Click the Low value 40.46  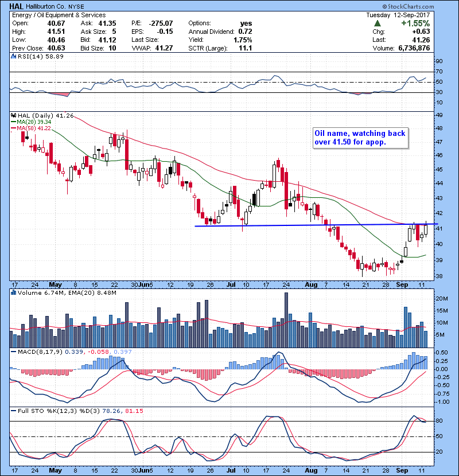[x=56, y=40]
